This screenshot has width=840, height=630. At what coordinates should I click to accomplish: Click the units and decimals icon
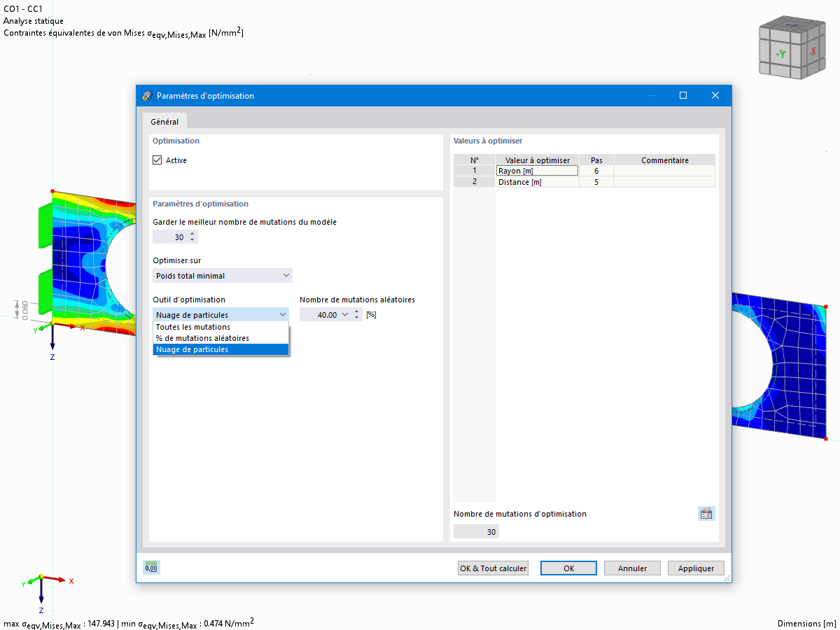tap(151, 568)
